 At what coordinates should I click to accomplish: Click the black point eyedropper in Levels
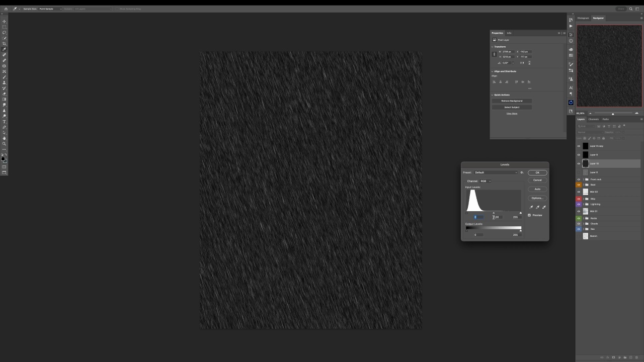coord(531,207)
